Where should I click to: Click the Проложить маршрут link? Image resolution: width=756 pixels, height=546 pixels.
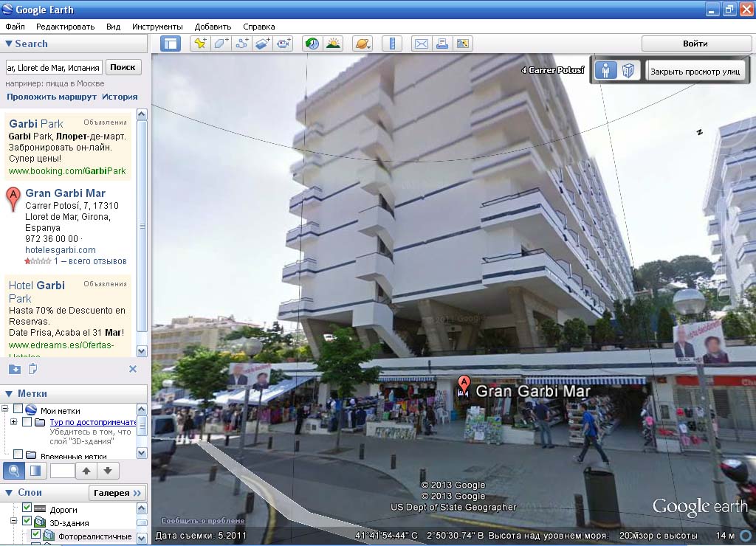52,97
